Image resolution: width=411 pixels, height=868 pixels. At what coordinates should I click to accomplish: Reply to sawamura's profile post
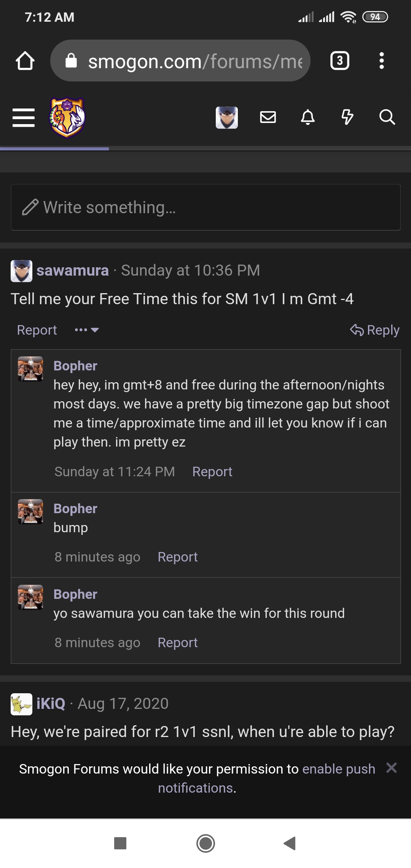click(x=375, y=330)
